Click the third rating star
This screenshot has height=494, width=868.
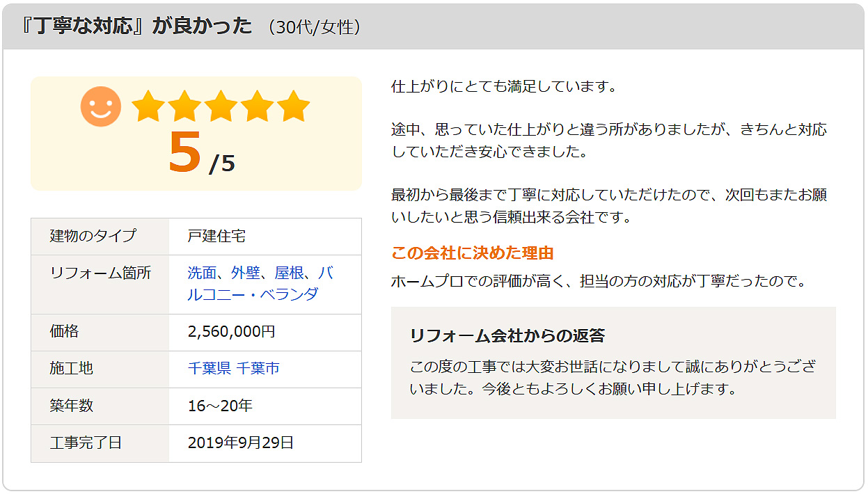(x=221, y=106)
